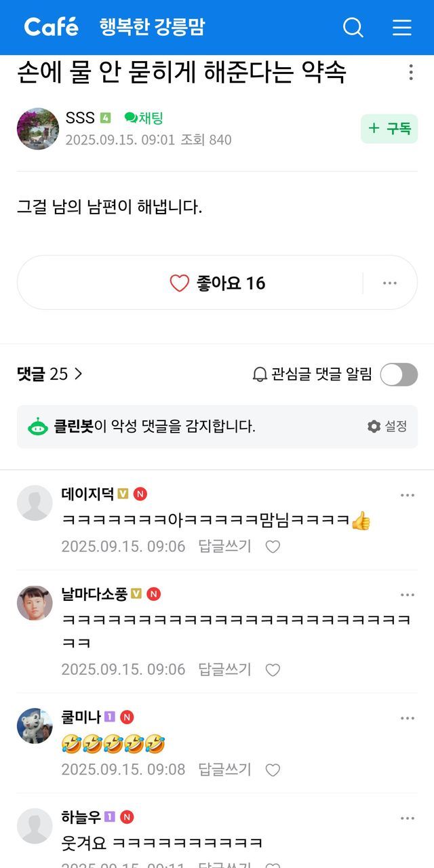Subscribe with the 구독 button
This screenshot has width=434, height=868.
click(x=389, y=129)
